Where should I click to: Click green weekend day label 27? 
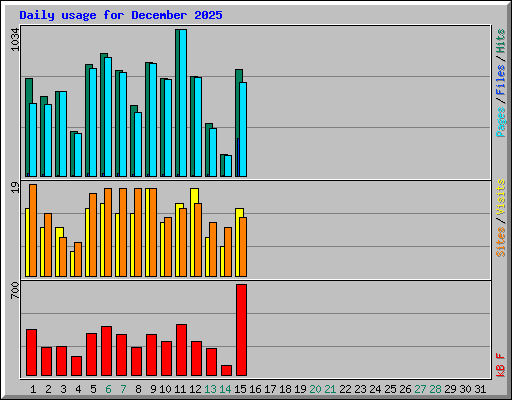(420, 389)
